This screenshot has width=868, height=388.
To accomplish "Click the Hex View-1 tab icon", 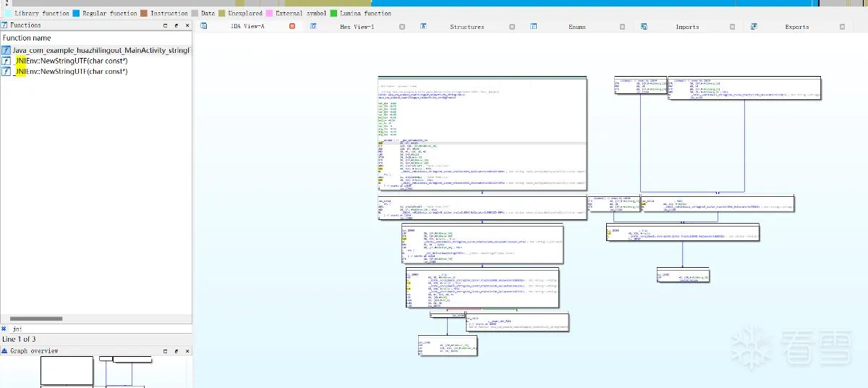I will tap(313, 26).
